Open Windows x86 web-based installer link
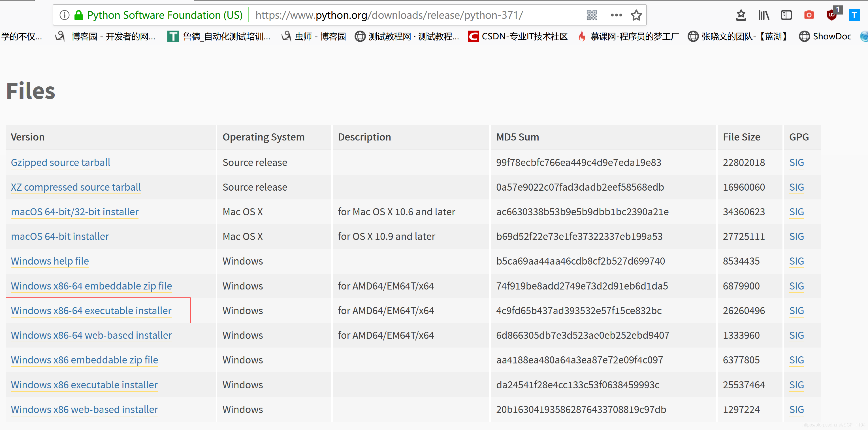The height and width of the screenshot is (430, 868). pyautogui.click(x=84, y=409)
